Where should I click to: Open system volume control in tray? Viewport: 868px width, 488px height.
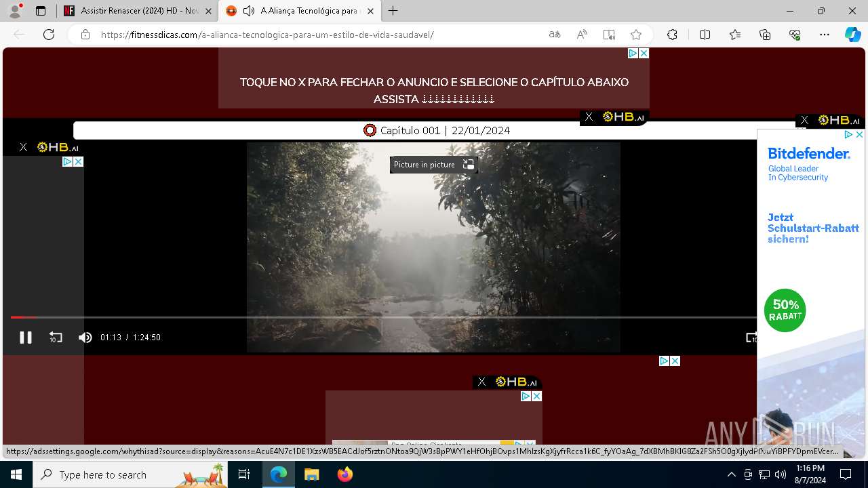click(781, 474)
